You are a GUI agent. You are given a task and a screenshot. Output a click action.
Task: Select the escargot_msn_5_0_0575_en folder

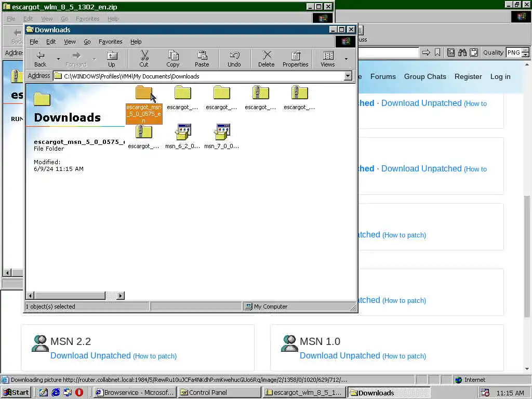tap(144, 105)
